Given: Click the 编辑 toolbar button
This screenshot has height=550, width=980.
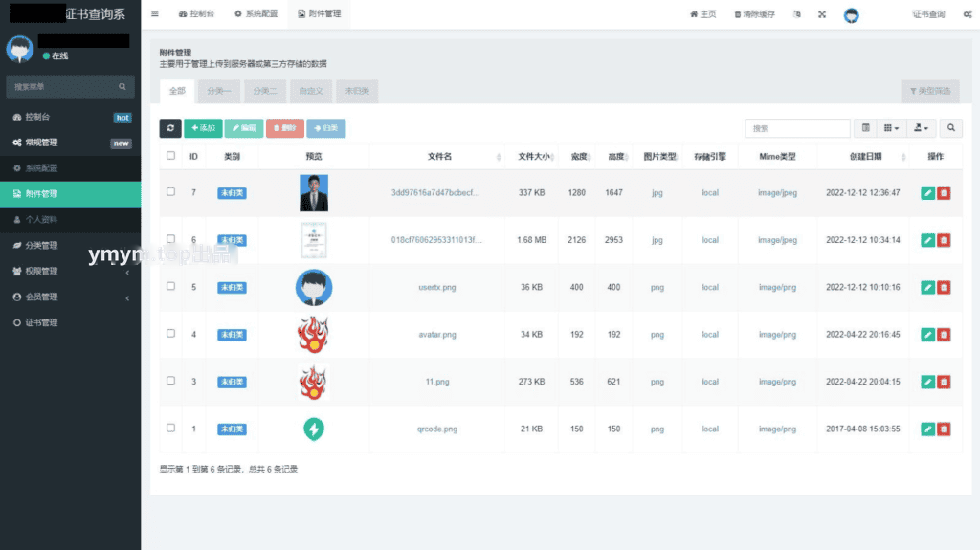Looking at the screenshot, I should coord(244,128).
